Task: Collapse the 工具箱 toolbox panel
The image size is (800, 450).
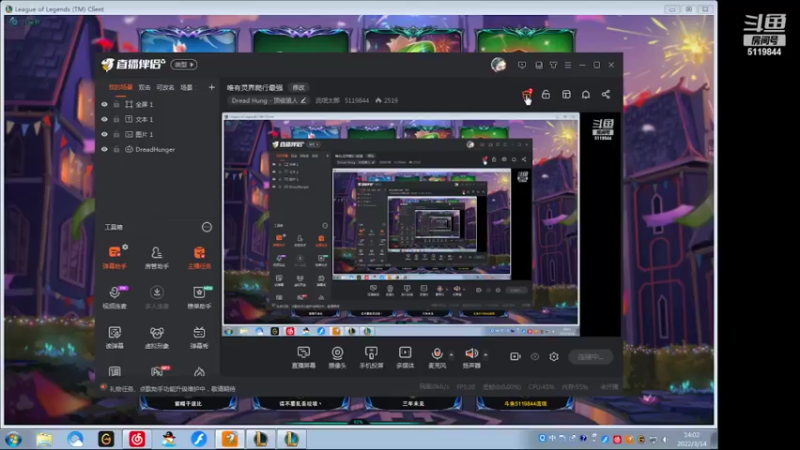Action: click(x=207, y=227)
